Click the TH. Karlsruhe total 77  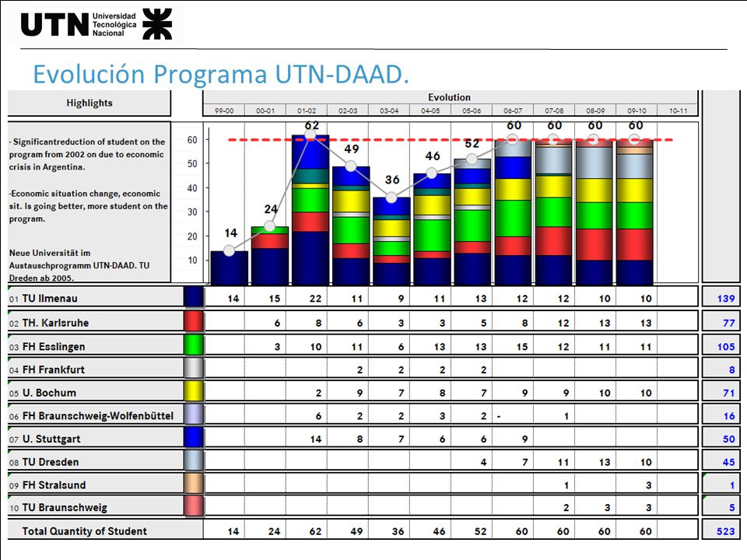coord(729,323)
